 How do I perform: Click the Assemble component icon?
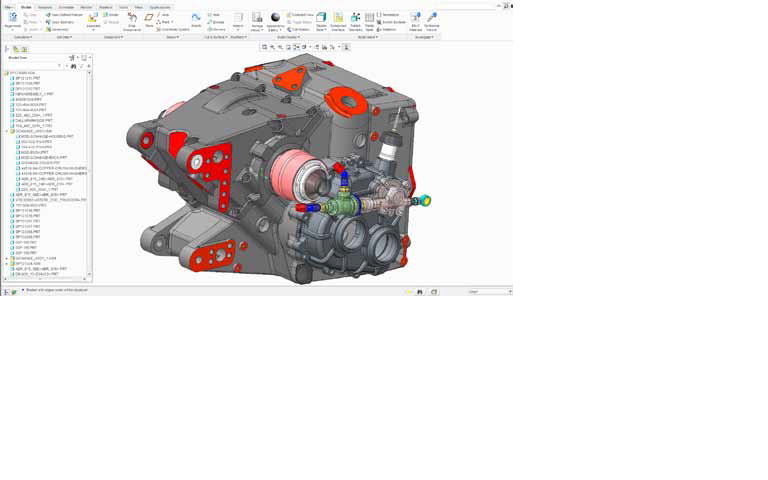(x=93, y=19)
